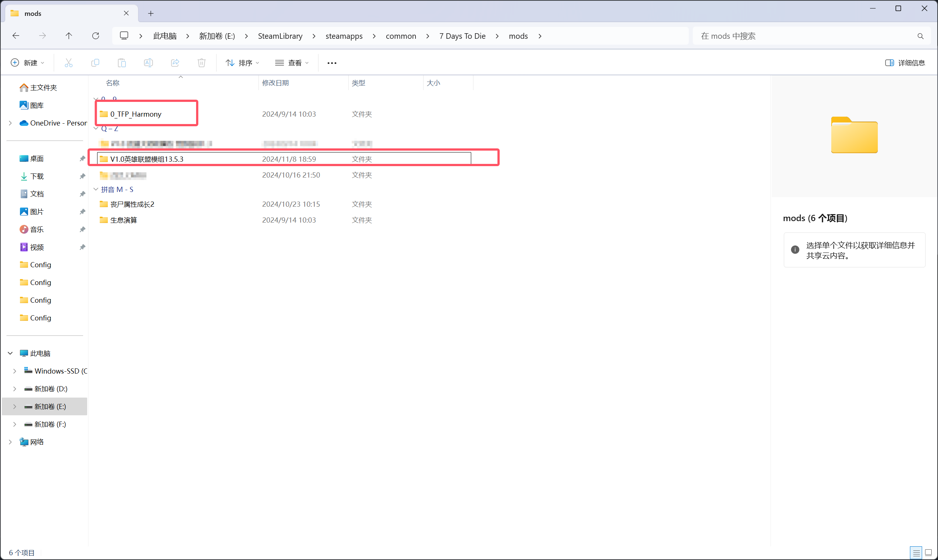Click the delete trash icon

202,63
